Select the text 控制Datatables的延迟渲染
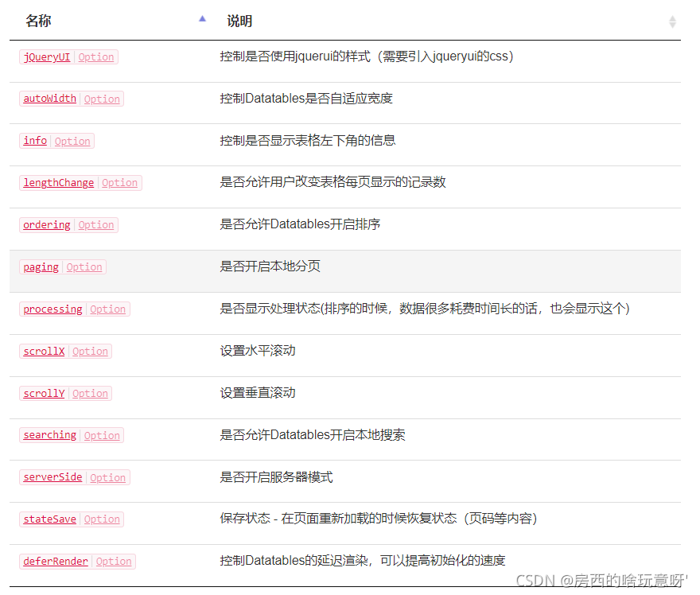The height and width of the screenshot is (595, 700). point(294,560)
